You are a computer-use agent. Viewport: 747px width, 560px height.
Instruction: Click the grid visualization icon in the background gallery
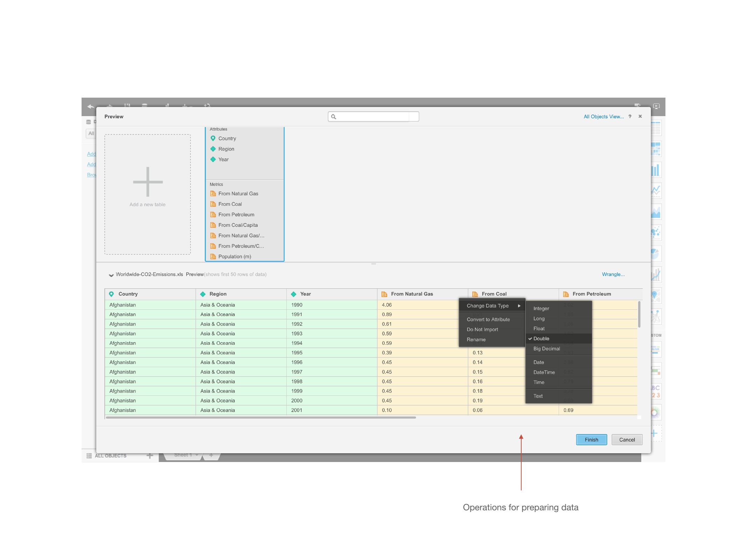pyautogui.click(x=656, y=128)
